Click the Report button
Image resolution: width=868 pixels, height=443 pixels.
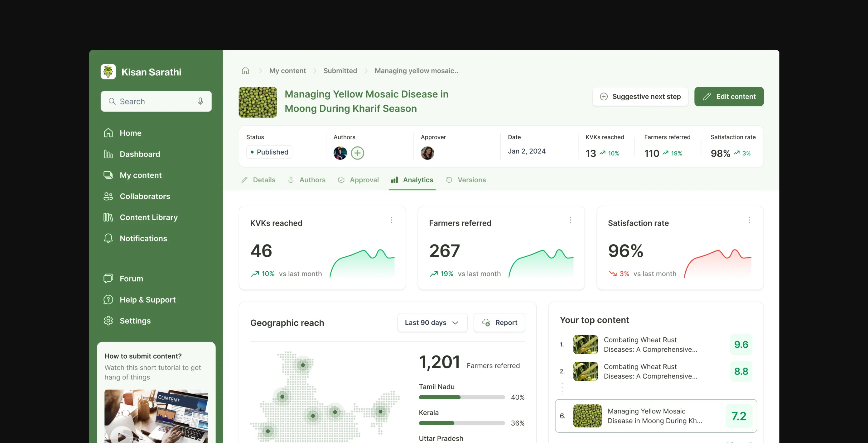click(x=499, y=323)
